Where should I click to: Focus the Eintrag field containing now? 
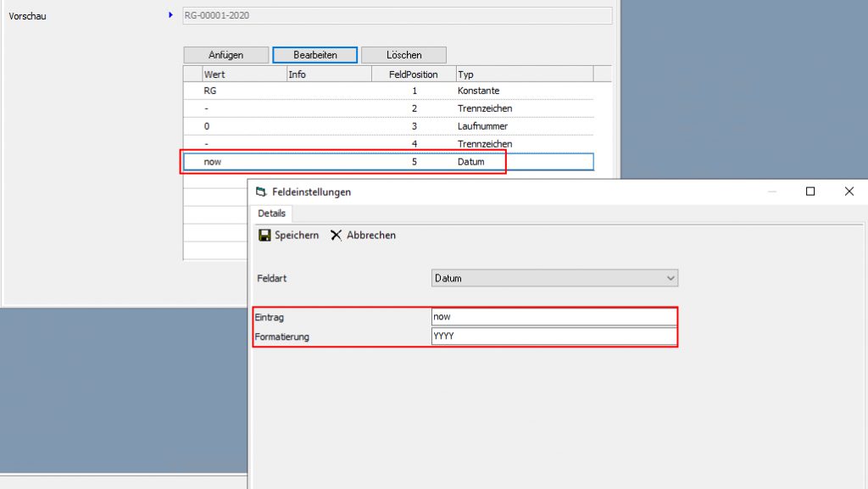(x=554, y=317)
